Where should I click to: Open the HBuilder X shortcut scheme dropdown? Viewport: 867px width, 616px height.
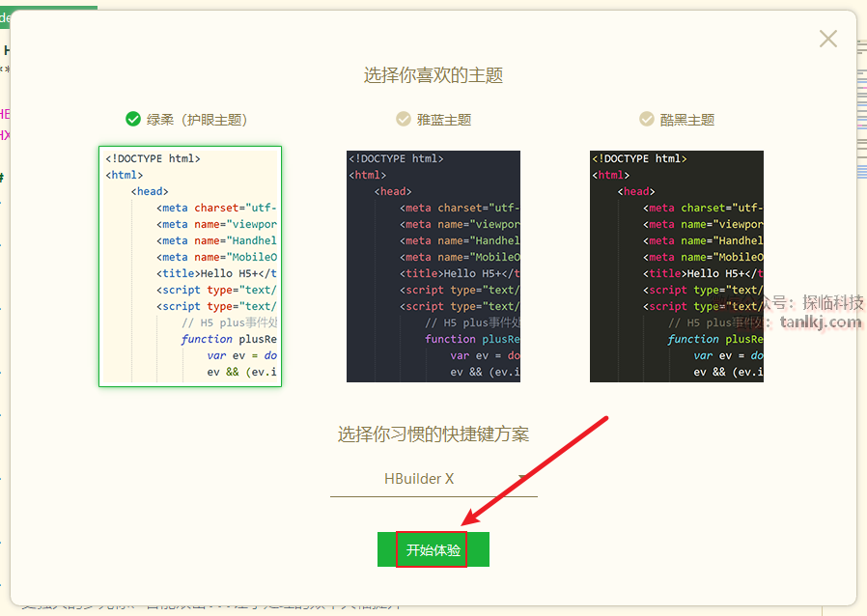coord(433,479)
